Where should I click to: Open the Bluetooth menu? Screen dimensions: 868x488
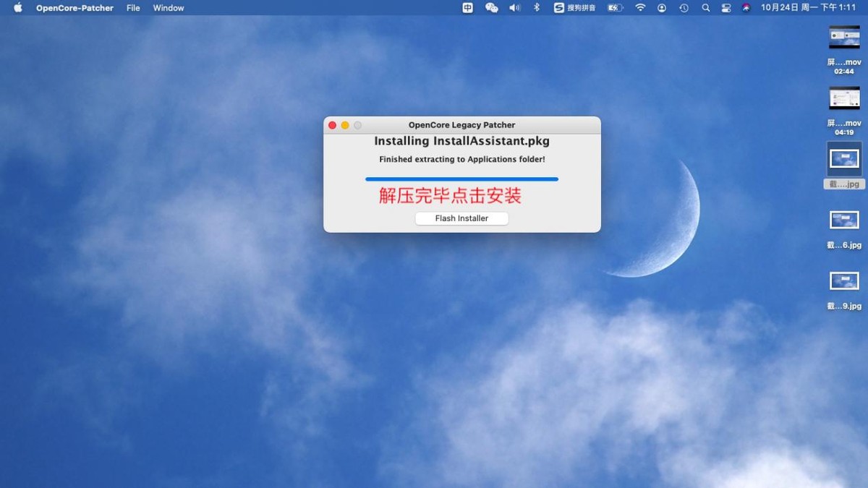pyautogui.click(x=537, y=7)
